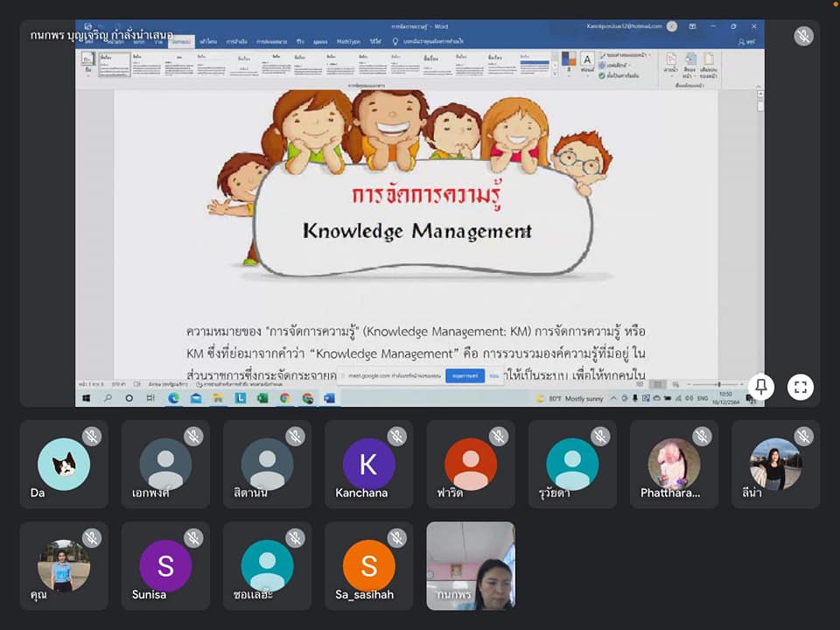
Task: Select Phatthara's participant video tile
Action: (674, 465)
